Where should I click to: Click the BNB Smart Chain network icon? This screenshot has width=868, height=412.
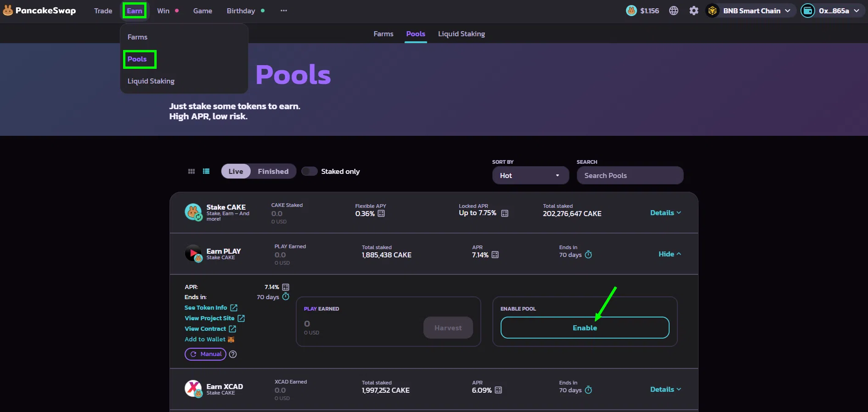coord(712,11)
